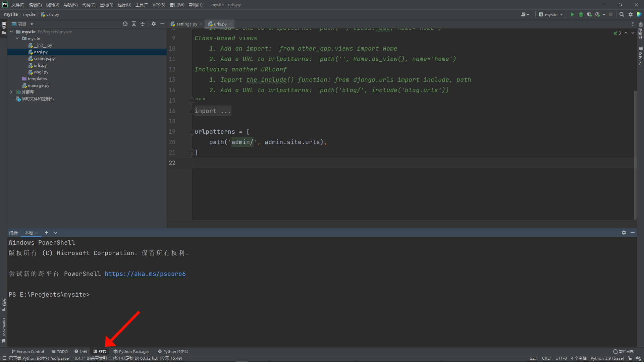The width and height of the screenshot is (644, 362).
Task: Click the locate opened file target icon
Action: [125, 24]
